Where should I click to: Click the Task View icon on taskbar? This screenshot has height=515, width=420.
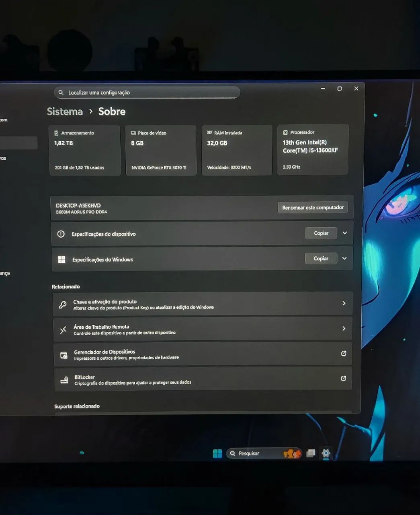311,453
